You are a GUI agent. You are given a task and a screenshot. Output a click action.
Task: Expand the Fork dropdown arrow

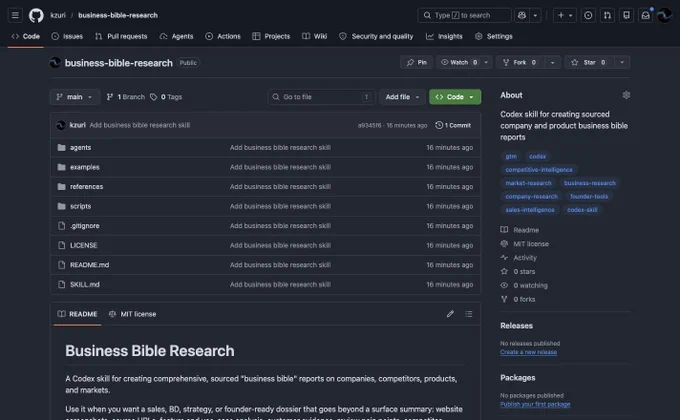point(552,62)
